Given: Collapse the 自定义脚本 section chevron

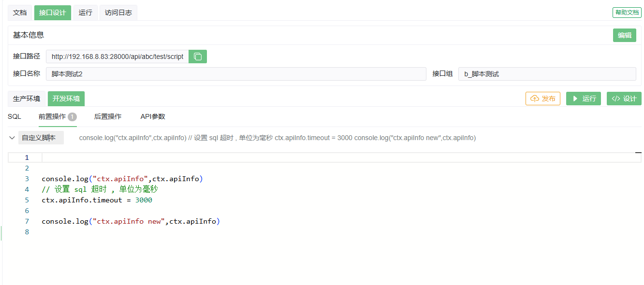Looking at the screenshot, I should (12, 138).
